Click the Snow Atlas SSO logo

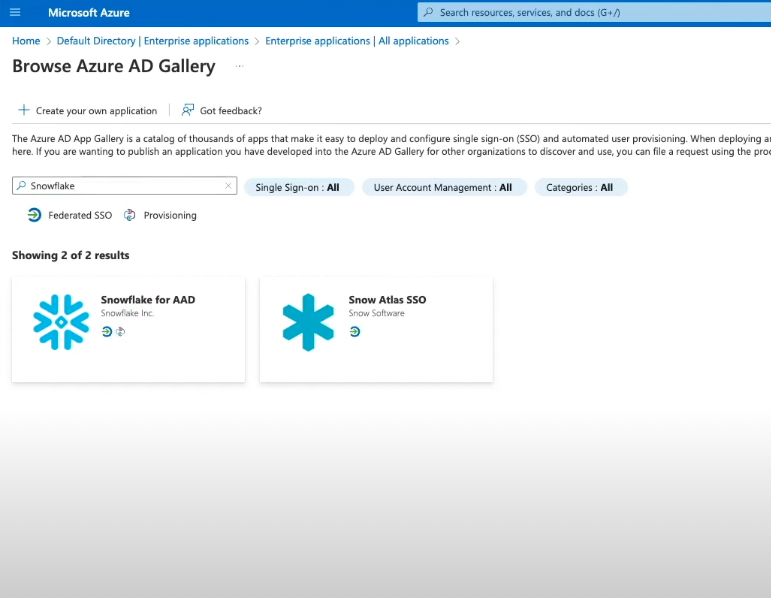tap(308, 322)
